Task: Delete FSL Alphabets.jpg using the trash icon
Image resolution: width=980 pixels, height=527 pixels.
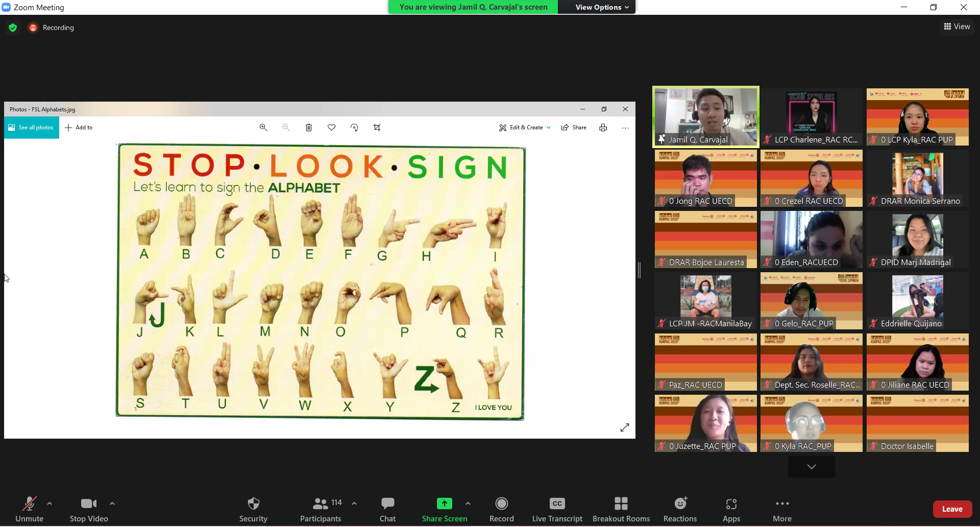Action: (308, 127)
